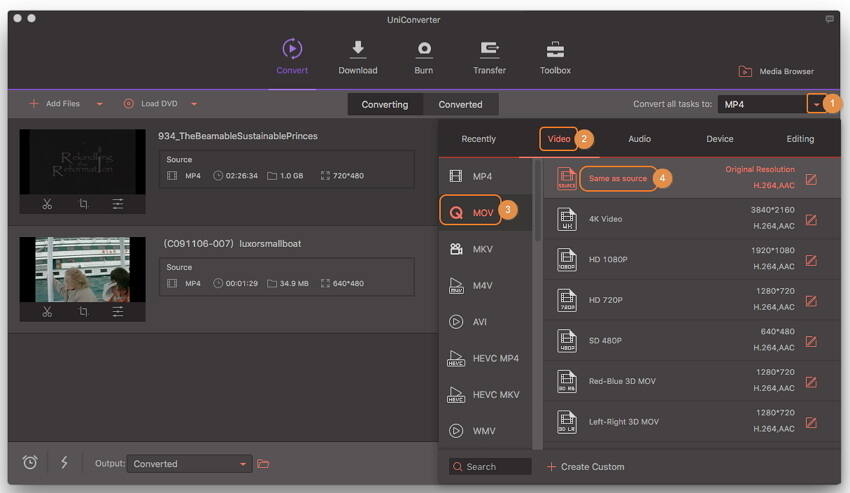Select the HD 720P preset
The width and height of the screenshot is (850, 493).
pyautogui.click(x=692, y=300)
